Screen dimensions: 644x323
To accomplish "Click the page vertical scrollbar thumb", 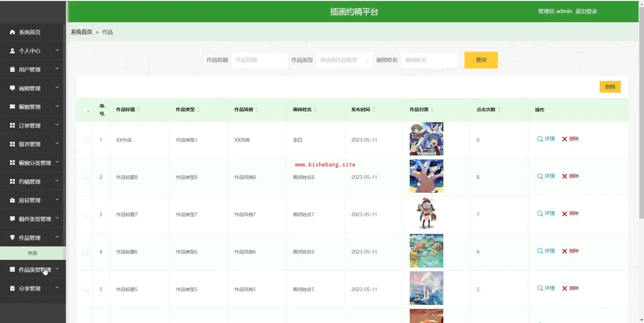I will point(641,112).
